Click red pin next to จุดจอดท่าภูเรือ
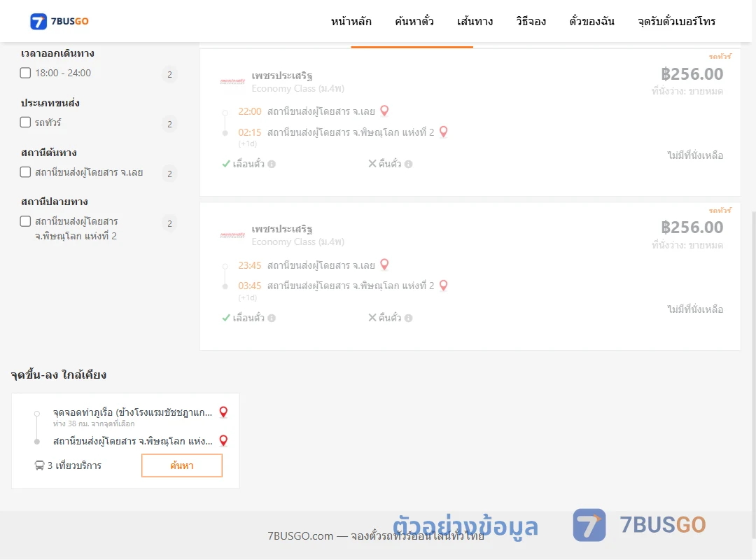The width and height of the screenshot is (756, 560). point(223,412)
